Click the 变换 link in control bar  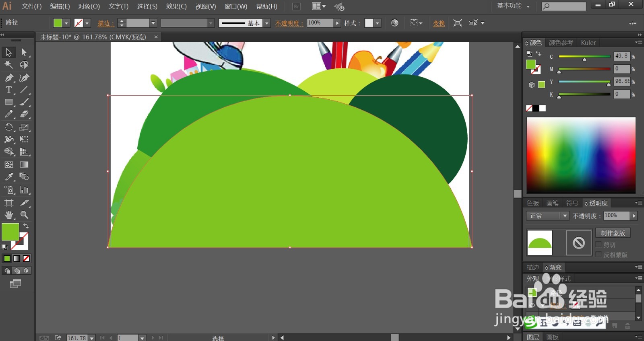coord(439,23)
